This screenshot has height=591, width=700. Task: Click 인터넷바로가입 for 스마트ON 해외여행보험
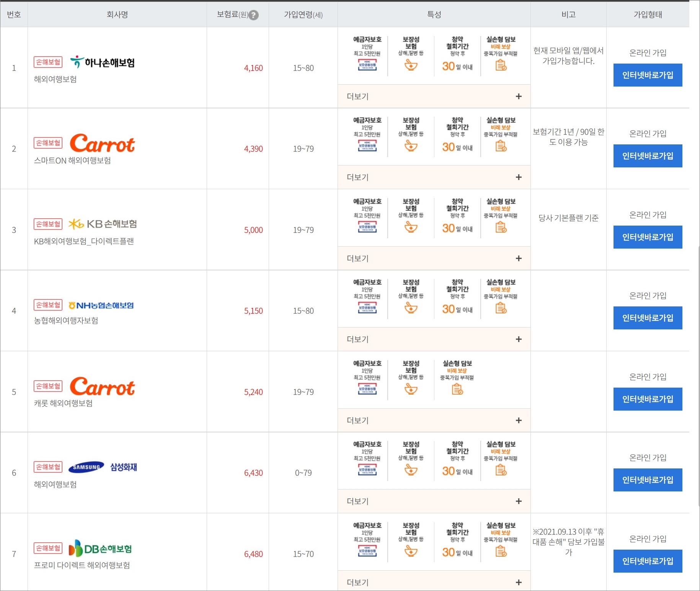(x=648, y=156)
